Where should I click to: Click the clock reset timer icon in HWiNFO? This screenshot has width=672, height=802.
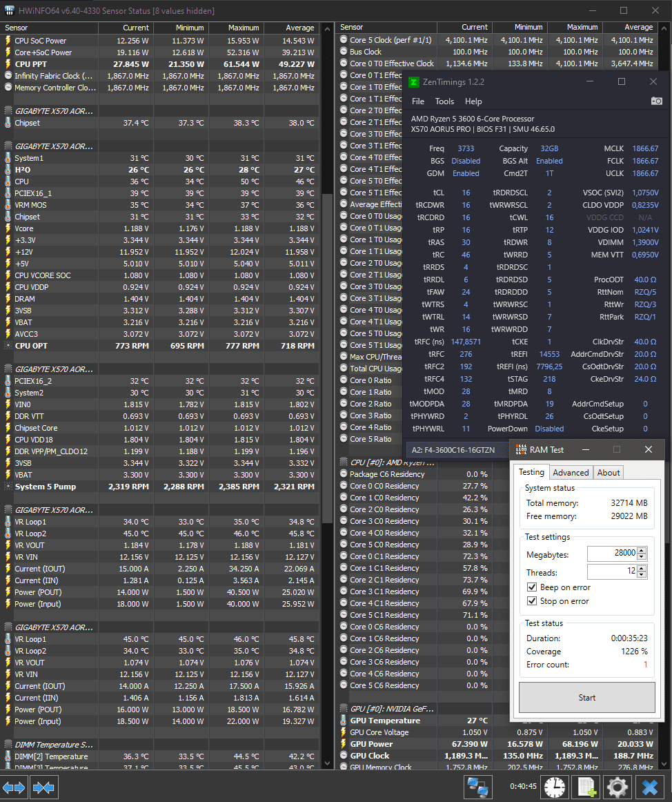555,787
